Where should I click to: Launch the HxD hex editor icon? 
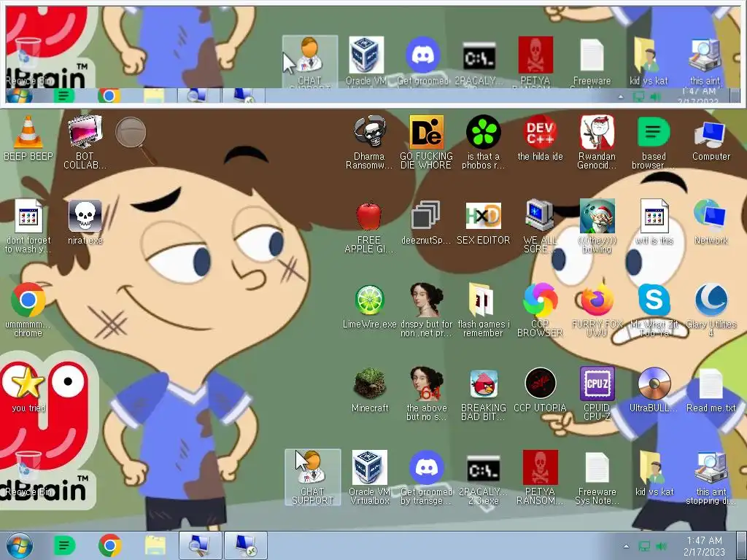(x=483, y=222)
